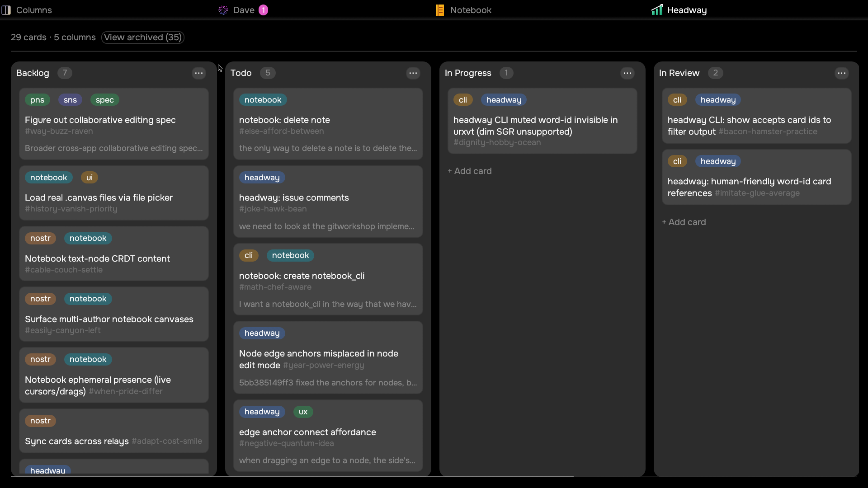Click the Dave avatar icon

point(223,10)
